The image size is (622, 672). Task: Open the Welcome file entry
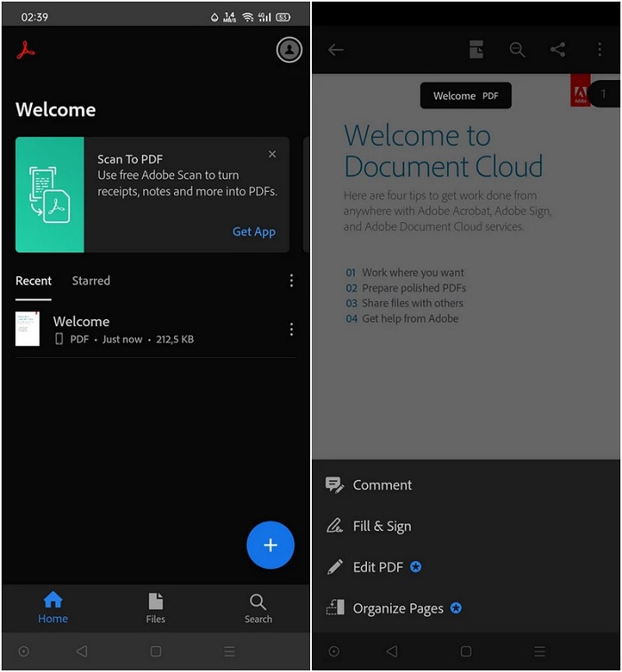[155, 329]
